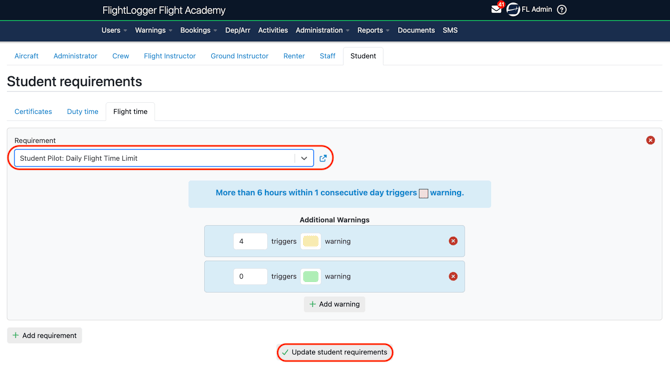Screen dimensions: 670x365
Task: Switch to the Ground Instructor tab
Action: 239,56
